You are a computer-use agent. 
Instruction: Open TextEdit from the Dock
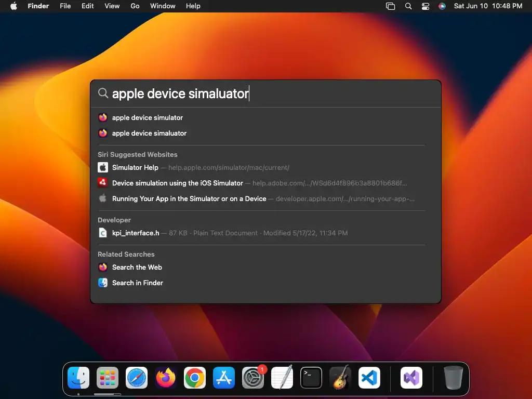pyautogui.click(x=282, y=378)
